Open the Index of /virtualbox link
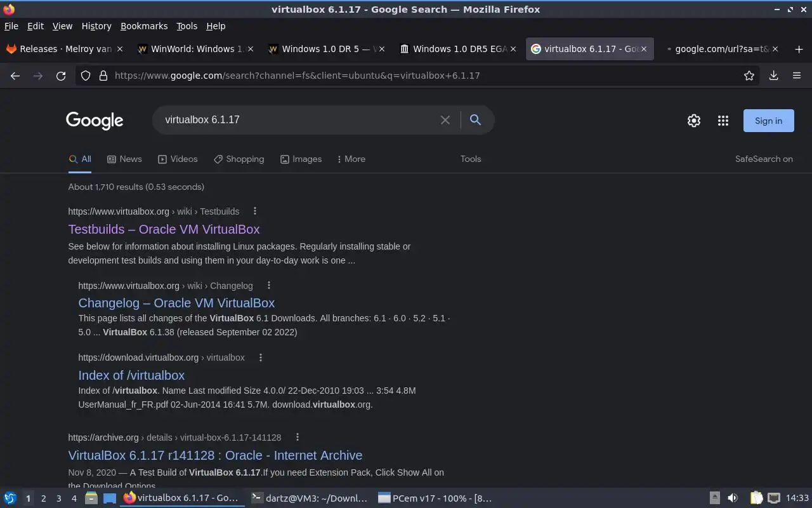 131,375
